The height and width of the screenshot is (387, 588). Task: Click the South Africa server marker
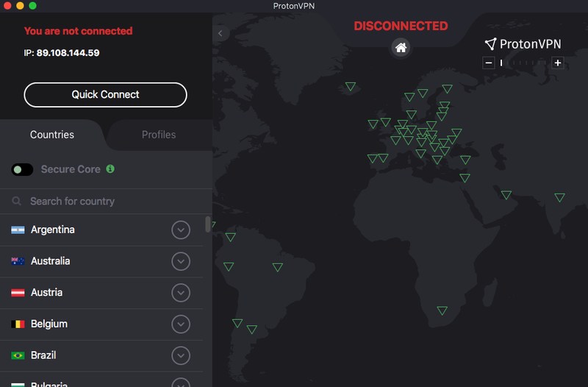click(442, 310)
